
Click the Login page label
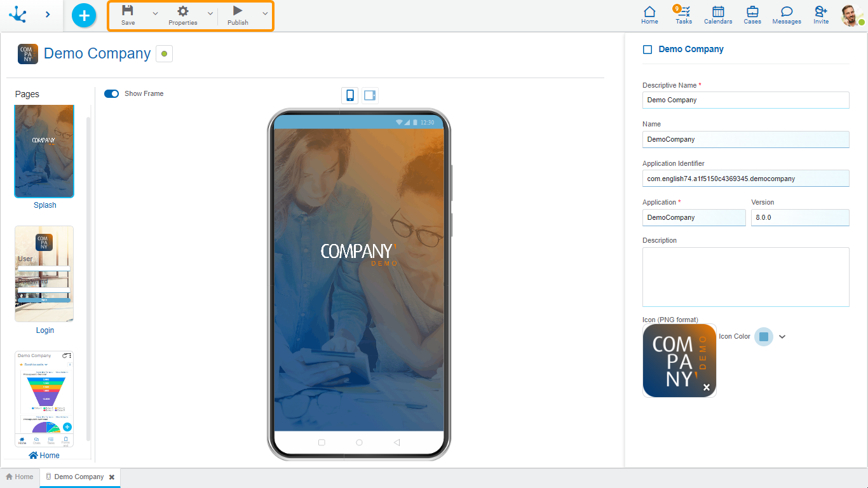pos(45,330)
